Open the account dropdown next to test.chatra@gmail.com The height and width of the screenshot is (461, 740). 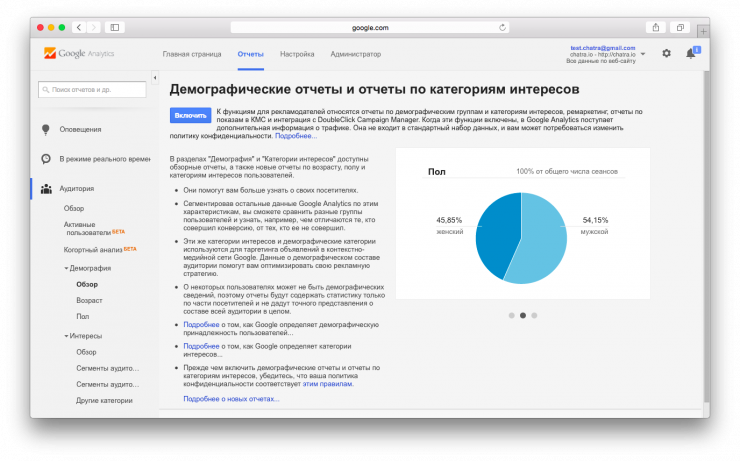(643, 54)
